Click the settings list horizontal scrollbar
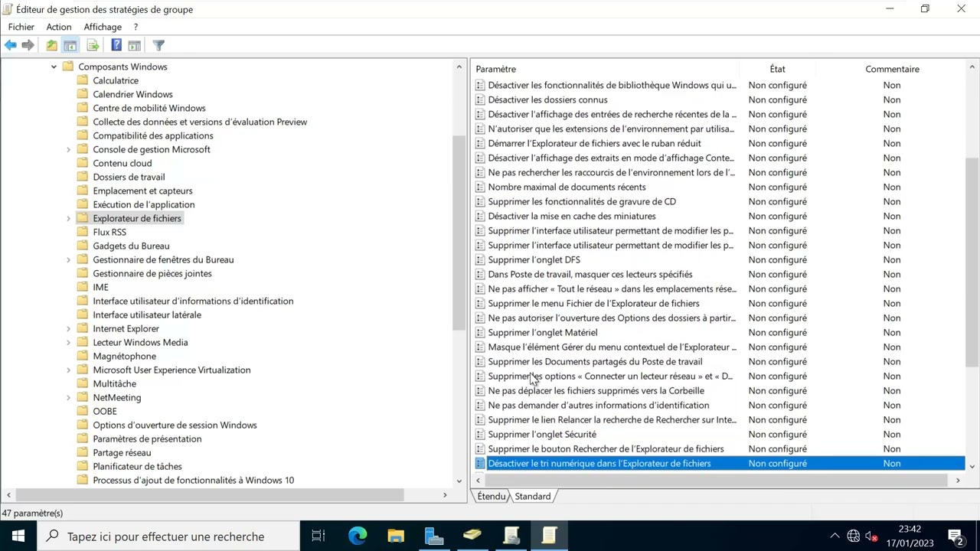The image size is (980, 551). [718, 480]
